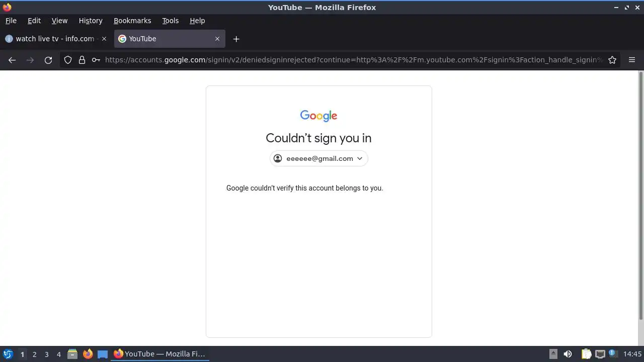Open the Bookmarks menu

coord(132,21)
